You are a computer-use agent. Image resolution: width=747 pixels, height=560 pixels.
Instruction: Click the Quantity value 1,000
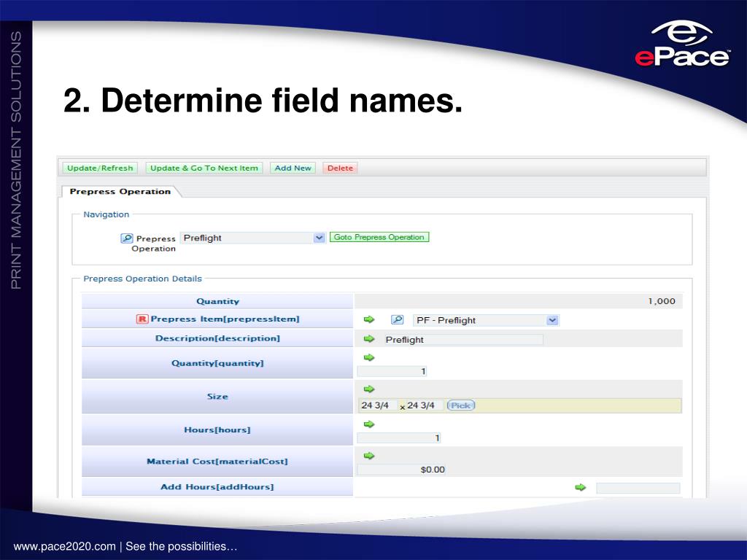coord(662,301)
